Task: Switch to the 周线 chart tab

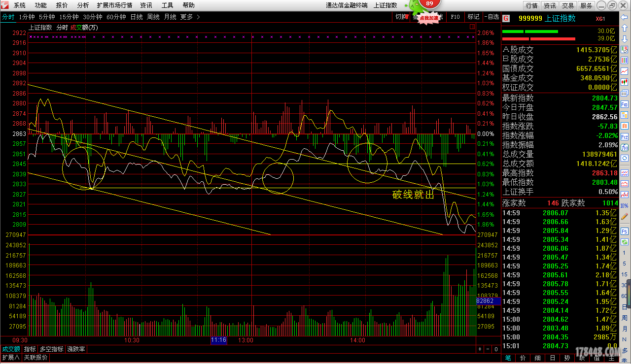Action: point(153,17)
